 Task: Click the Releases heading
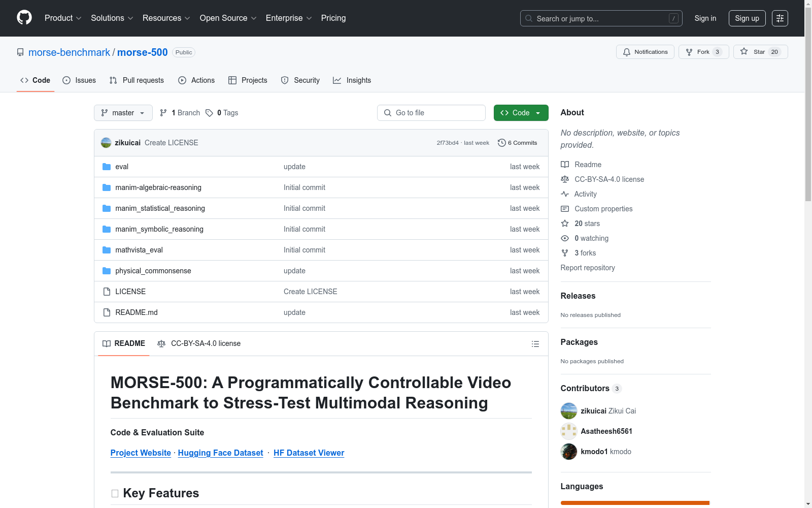(x=578, y=296)
